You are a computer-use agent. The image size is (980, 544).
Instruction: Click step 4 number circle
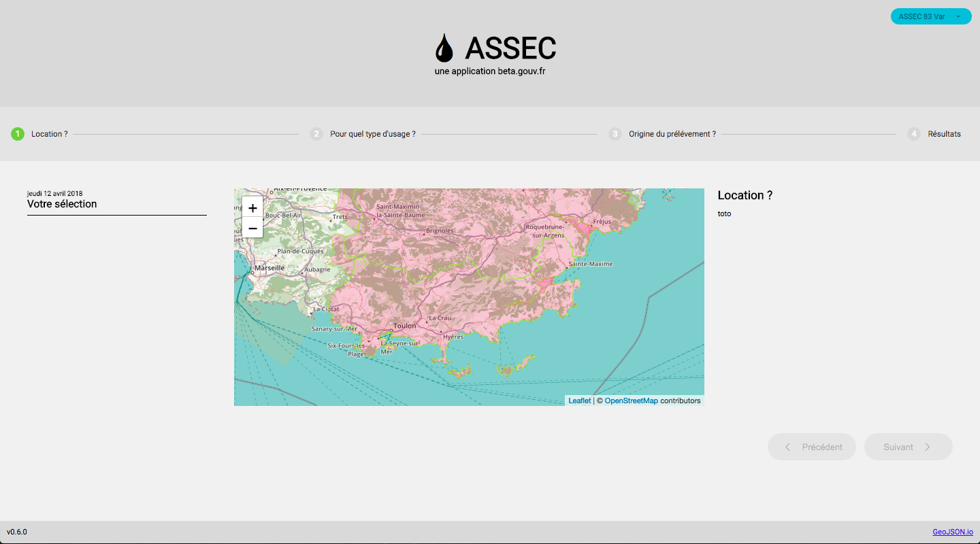914,134
